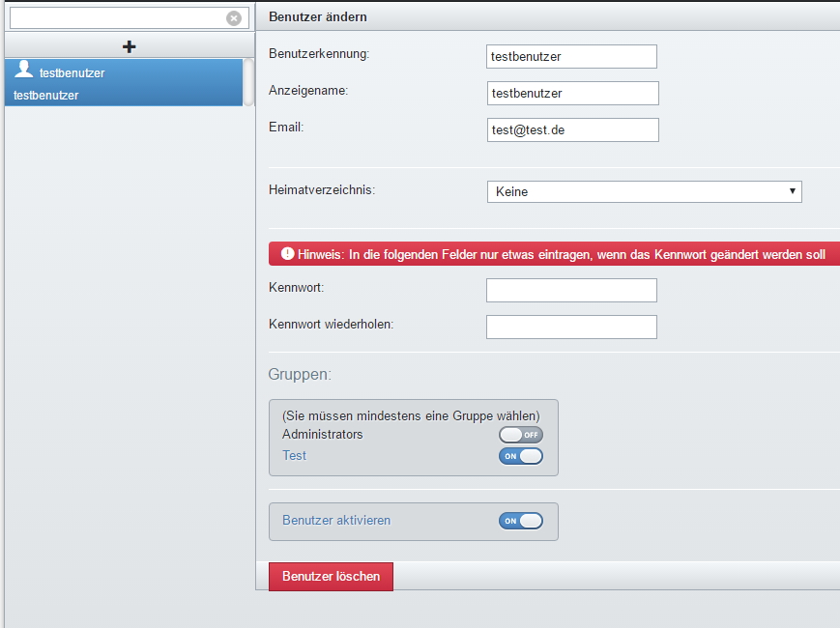Click the plus icon to add user

129,46
